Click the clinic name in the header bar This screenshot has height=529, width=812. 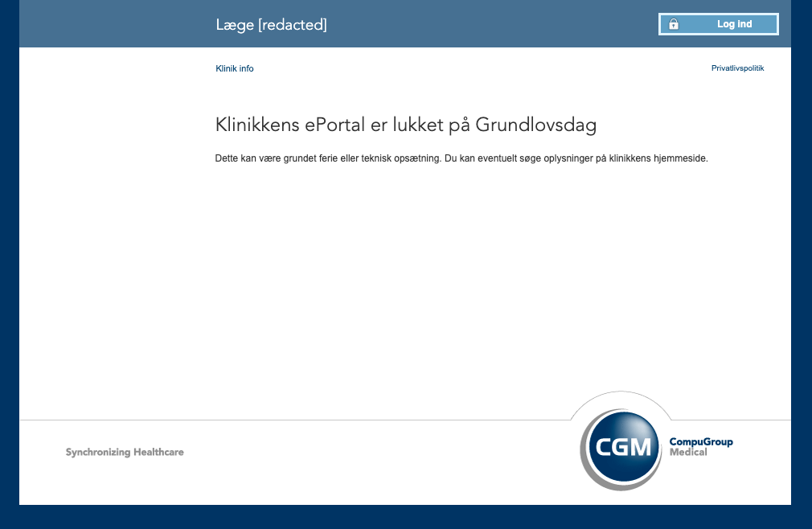click(271, 24)
